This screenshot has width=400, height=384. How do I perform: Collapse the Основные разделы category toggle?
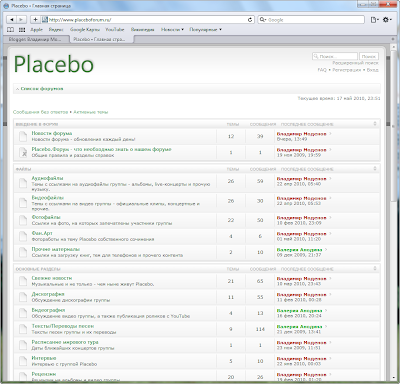375,268
